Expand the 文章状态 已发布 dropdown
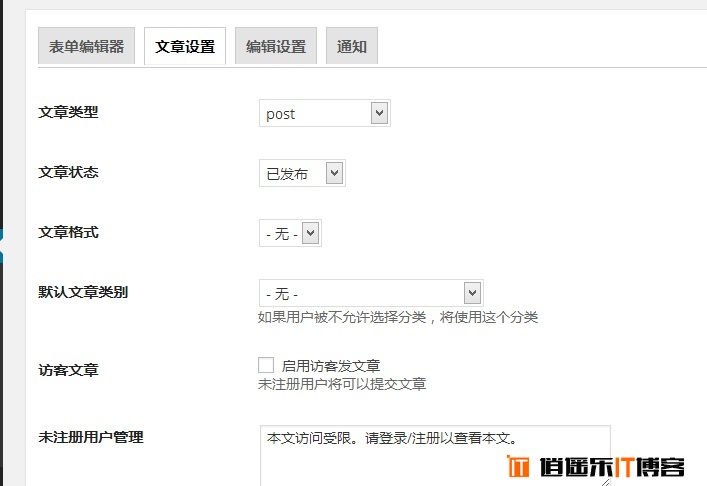Viewport: 707px width, 486px height. point(302,173)
